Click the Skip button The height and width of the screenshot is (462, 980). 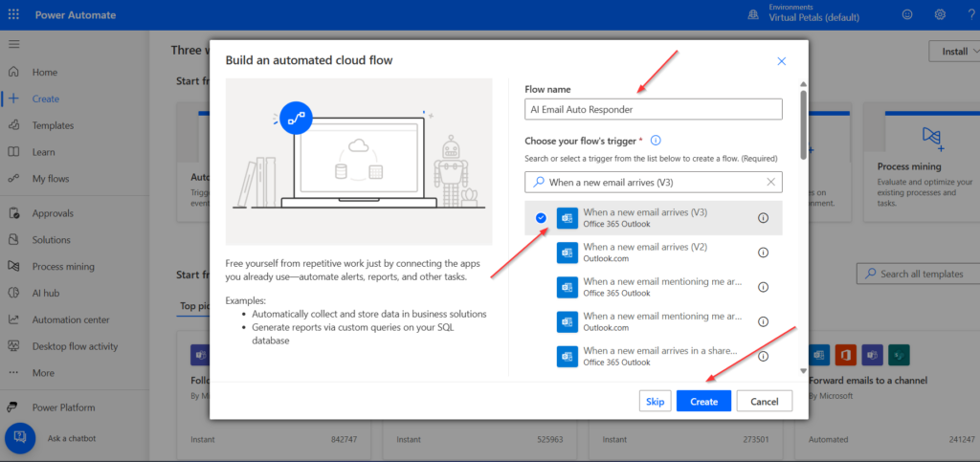pos(655,402)
